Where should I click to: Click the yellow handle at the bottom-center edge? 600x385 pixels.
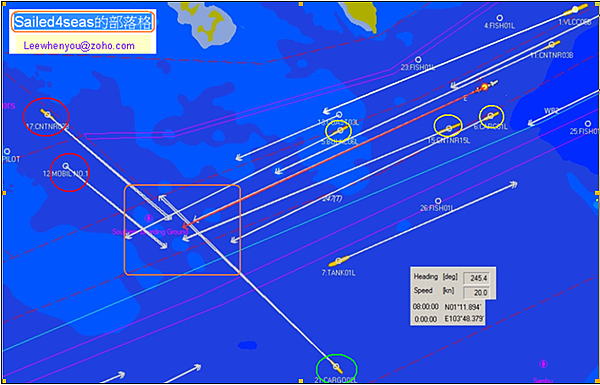301,382
